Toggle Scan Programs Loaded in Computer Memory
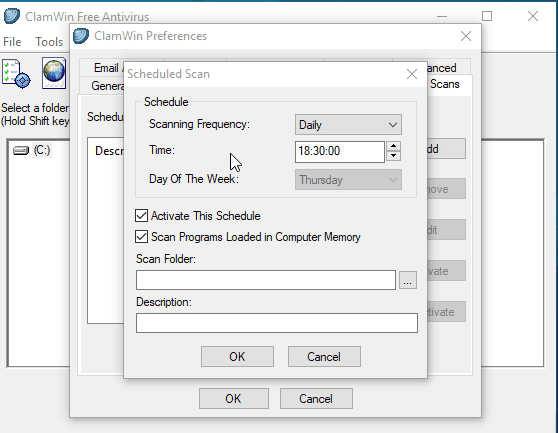 (141, 237)
